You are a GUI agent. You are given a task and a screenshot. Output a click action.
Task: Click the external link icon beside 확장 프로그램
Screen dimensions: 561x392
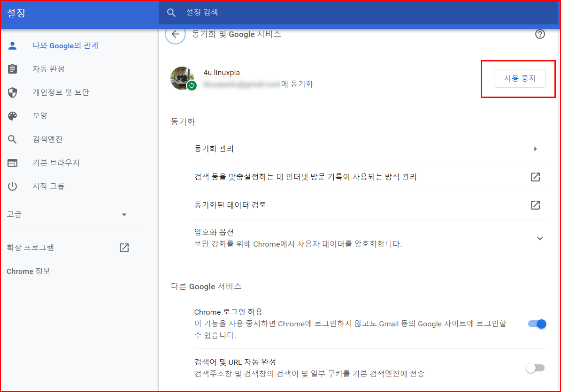pos(124,248)
